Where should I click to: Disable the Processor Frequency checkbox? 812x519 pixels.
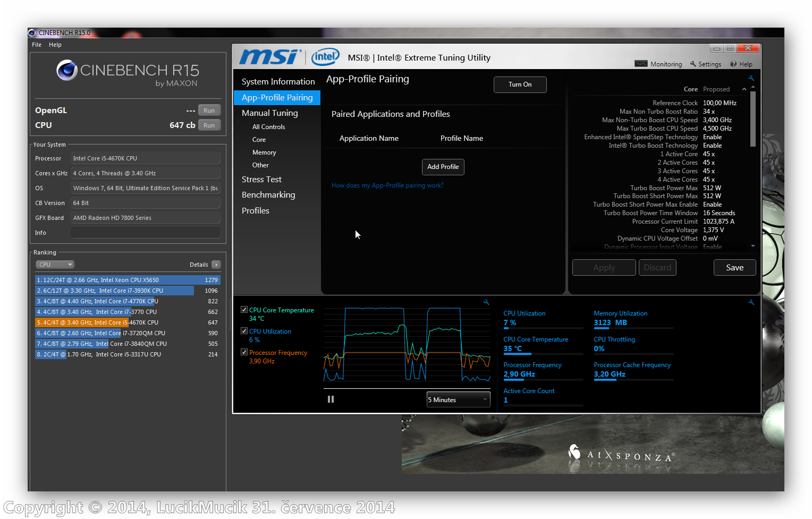(244, 352)
